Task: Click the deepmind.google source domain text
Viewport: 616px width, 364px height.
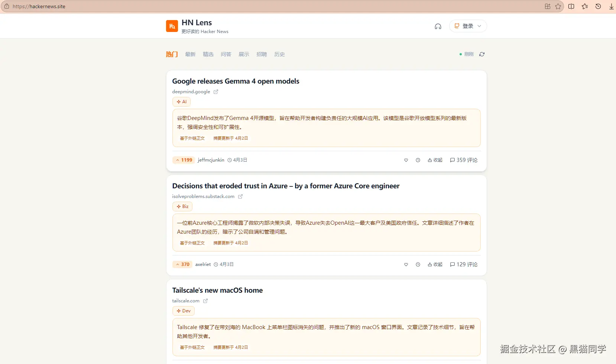Action: point(191,92)
